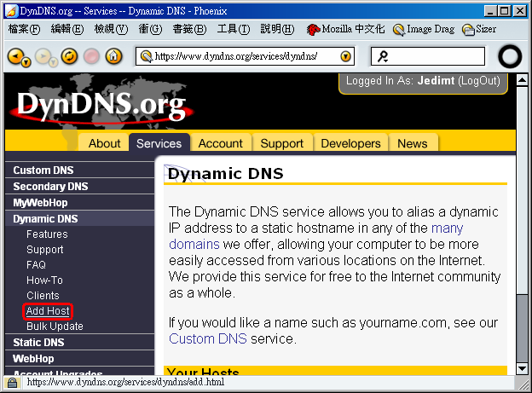532x393 pixels.
Task: Open the Mozilla 中文化 bookmark
Action: [345, 29]
